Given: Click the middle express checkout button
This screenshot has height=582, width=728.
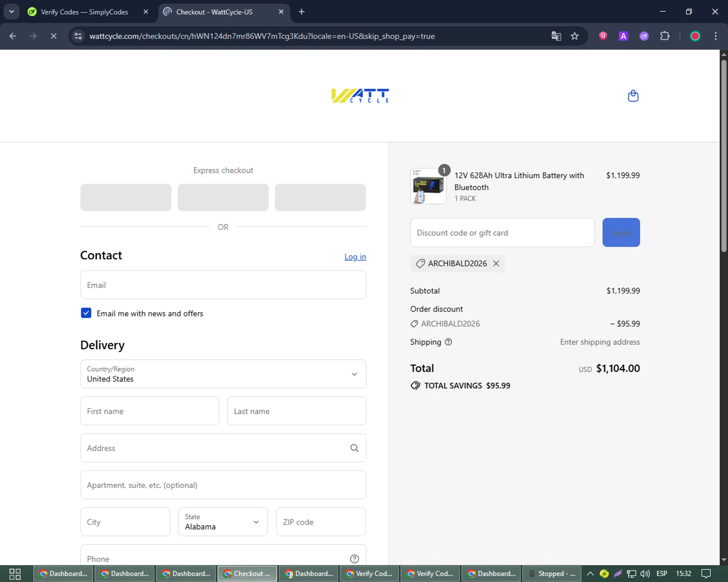Looking at the screenshot, I should click(x=223, y=197).
